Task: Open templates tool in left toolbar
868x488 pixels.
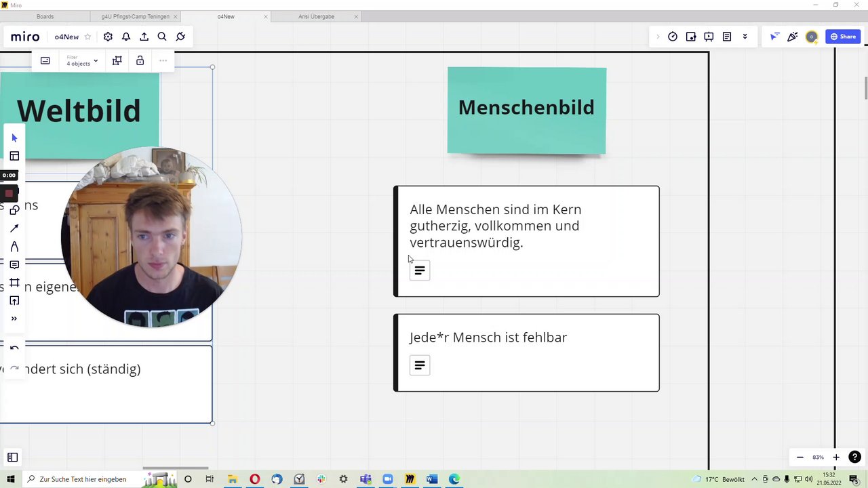Action: pyautogui.click(x=14, y=156)
